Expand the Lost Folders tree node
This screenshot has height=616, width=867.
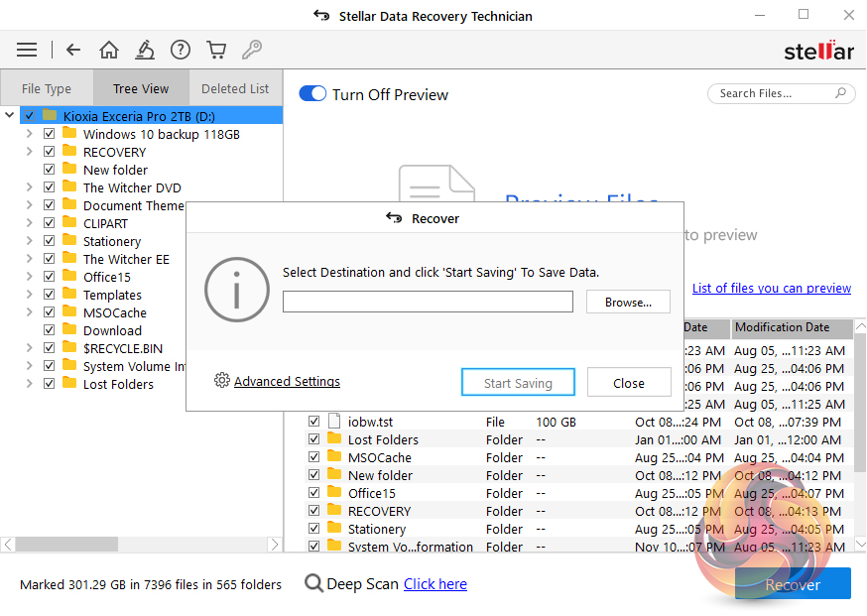[30, 384]
